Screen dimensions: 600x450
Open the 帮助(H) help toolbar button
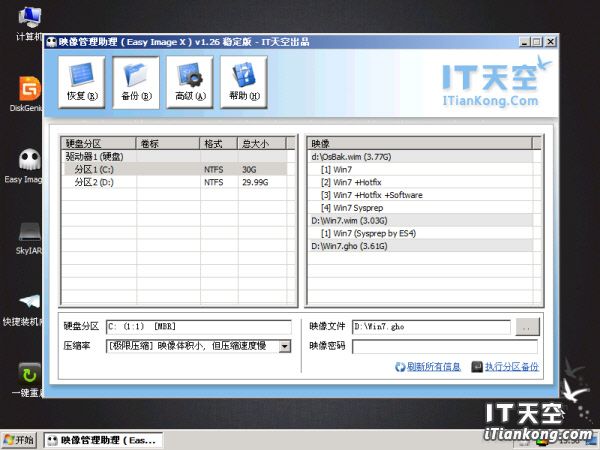244,82
